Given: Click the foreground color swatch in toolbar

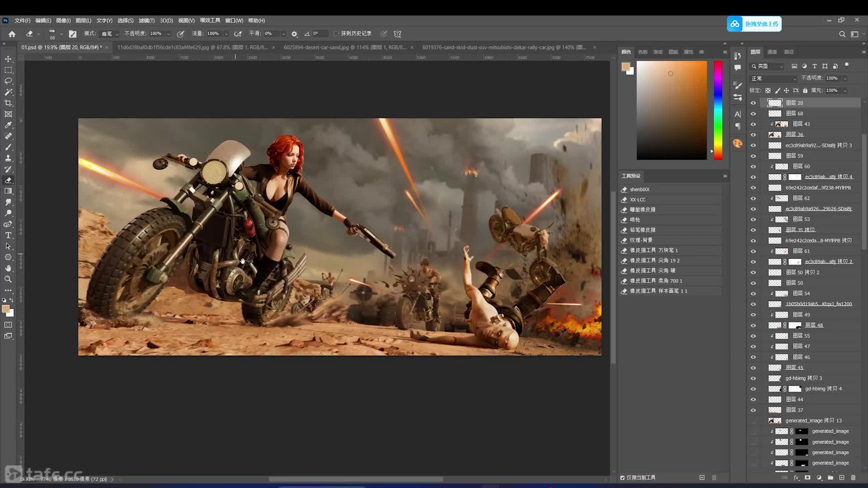Looking at the screenshot, I should pos(5,309).
